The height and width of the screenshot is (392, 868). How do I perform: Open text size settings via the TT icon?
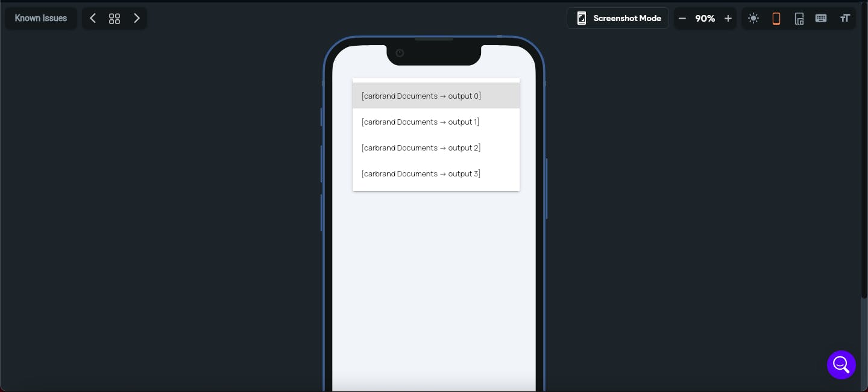click(845, 18)
